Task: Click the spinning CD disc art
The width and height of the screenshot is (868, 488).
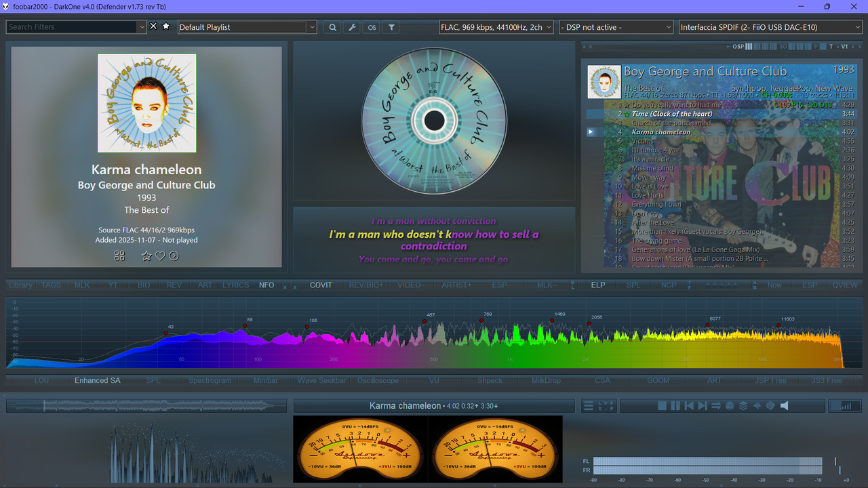Action: coord(434,121)
